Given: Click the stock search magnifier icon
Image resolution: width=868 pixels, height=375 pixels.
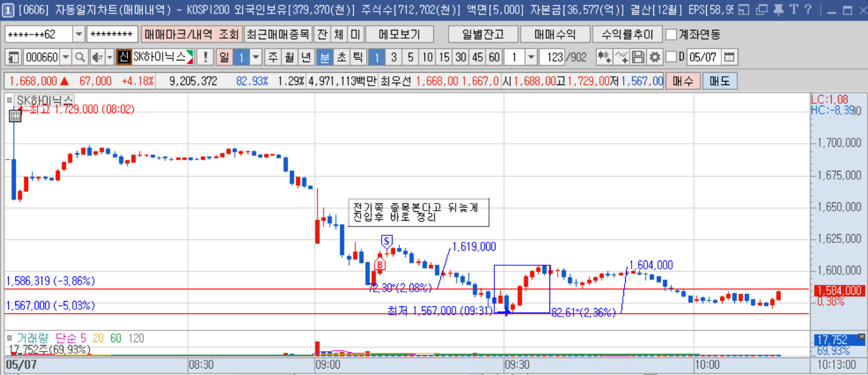Looking at the screenshot, I should point(80,58).
